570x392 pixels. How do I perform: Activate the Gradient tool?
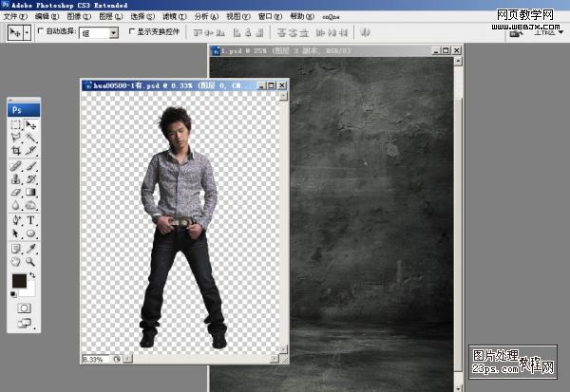[x=31, y=192]
